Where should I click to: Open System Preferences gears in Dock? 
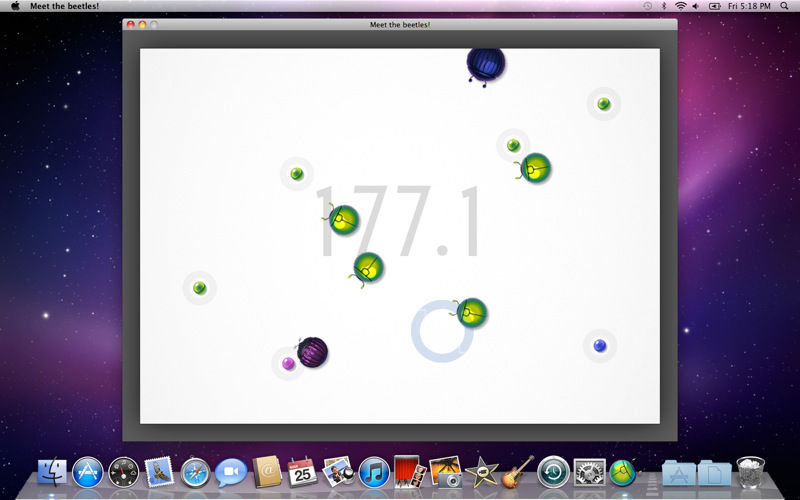coord(589,472)
